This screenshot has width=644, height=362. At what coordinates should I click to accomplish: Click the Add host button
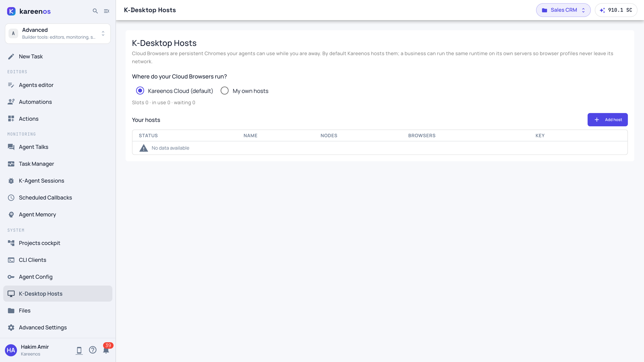point(608,120)
